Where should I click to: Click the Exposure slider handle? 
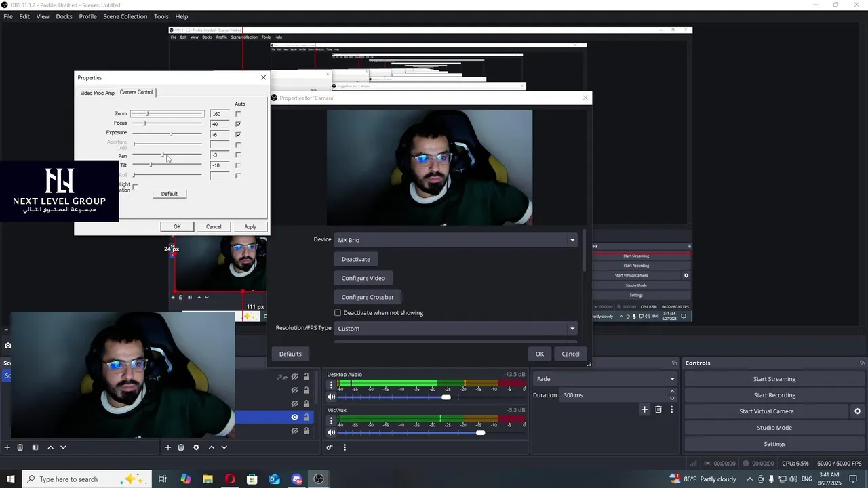pyautogui.click(x=171, y=134)
